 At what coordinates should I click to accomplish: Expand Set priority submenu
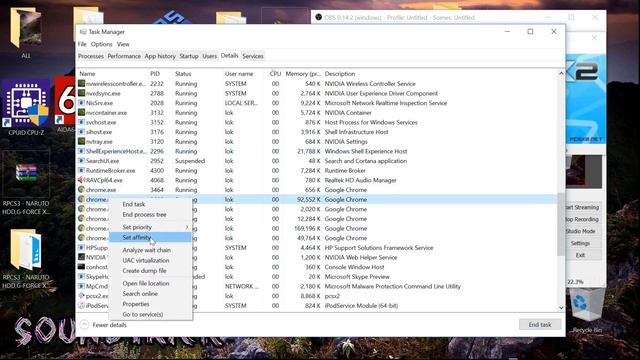tap(151, 227)
